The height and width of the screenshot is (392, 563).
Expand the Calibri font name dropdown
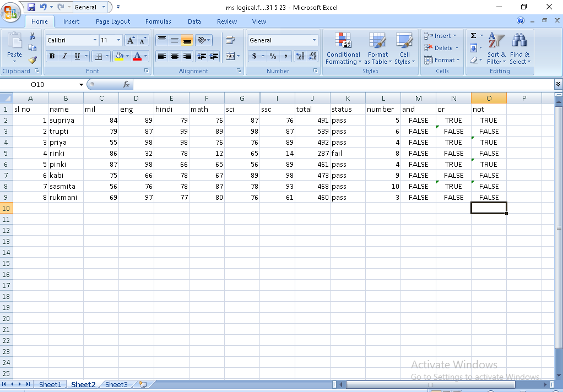tap(95, 40)
